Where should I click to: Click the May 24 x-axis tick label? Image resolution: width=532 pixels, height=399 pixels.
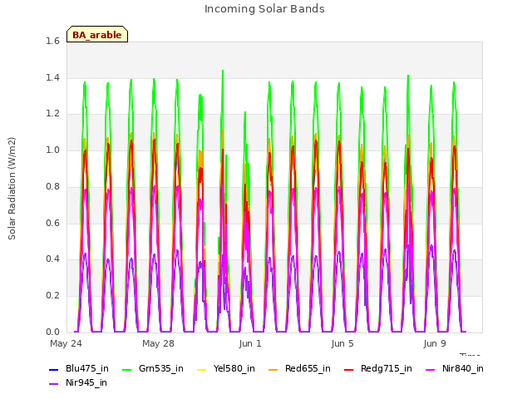(x=66, y=343)
